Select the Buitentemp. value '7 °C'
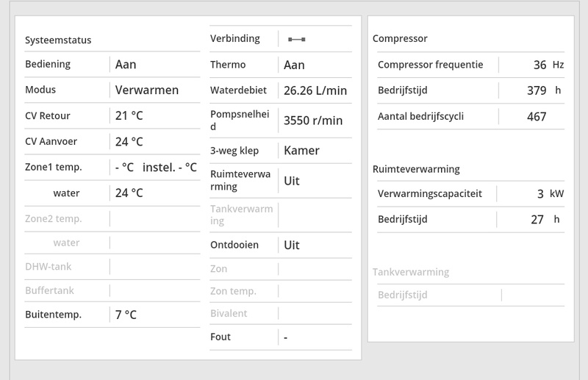Screen dimensions: 588x380 pos(126,315)
